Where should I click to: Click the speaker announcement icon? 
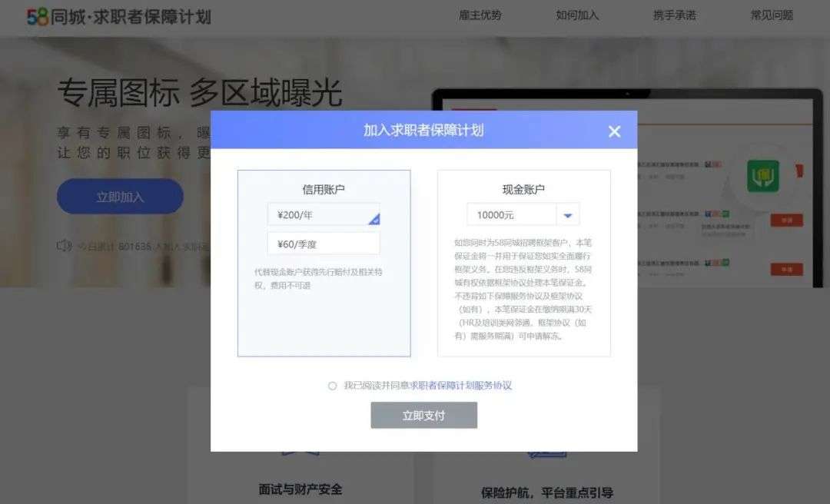click(64, 246)
